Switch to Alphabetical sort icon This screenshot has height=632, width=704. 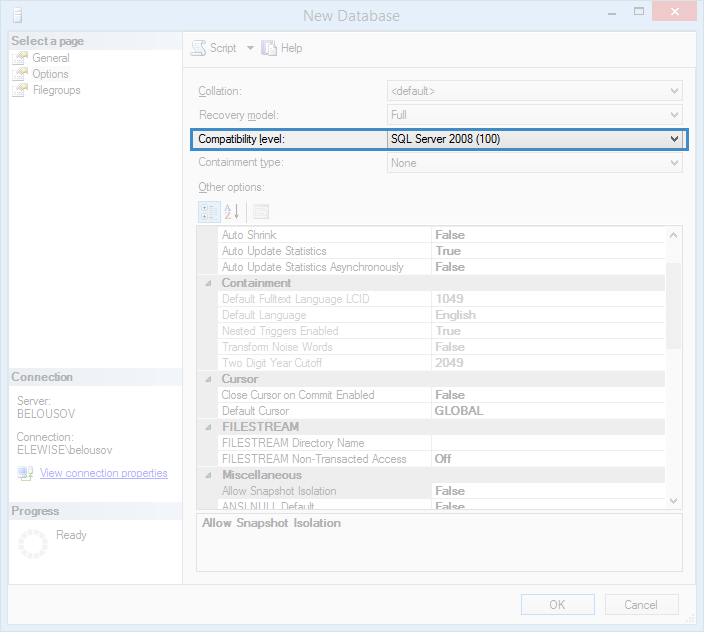tap(232, 211)
